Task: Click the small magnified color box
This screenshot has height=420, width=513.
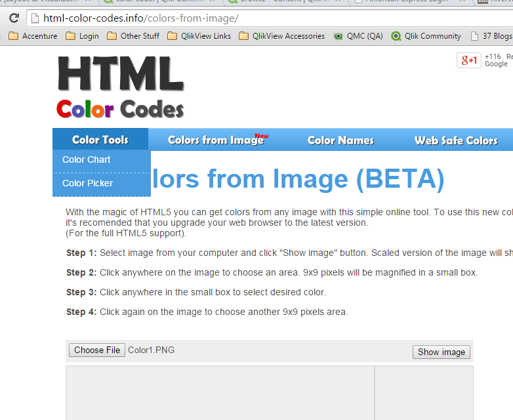Action: pyautogui.click(x=424, y=393)
